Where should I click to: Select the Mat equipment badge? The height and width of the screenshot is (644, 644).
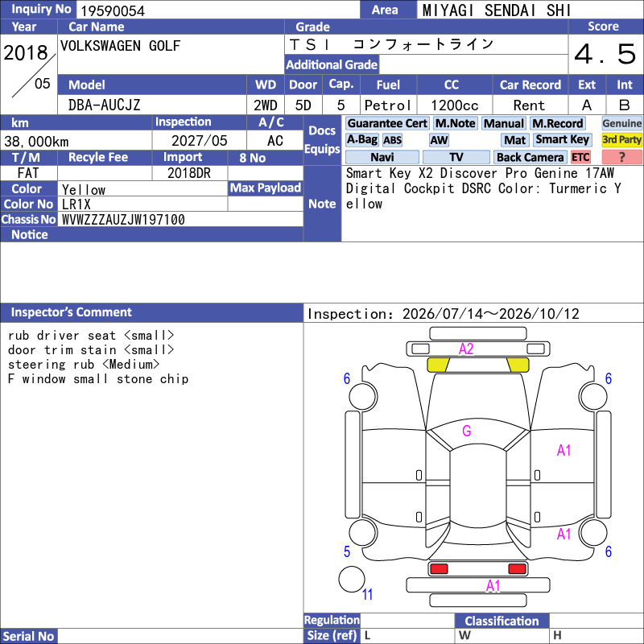click(515, 140)
